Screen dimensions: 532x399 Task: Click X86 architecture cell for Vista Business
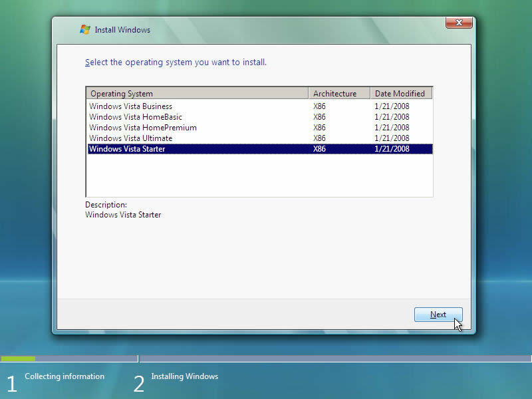tap(319, 106)
